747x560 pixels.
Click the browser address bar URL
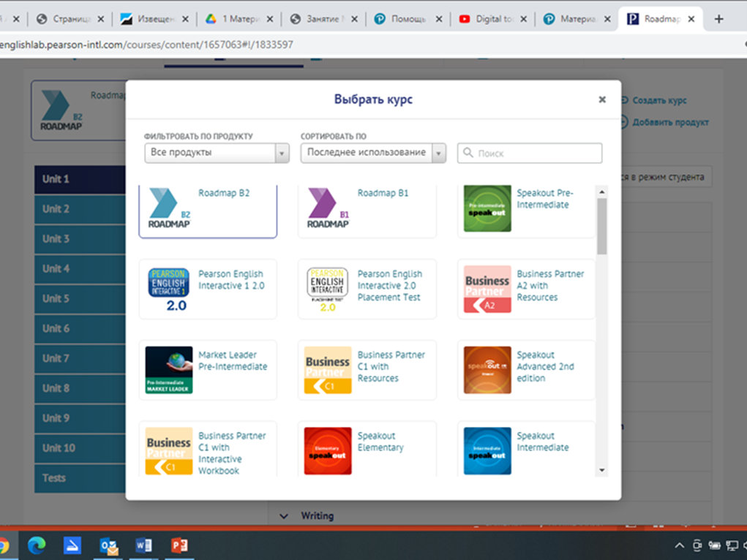pyautogui.click(x=147, y=45)
